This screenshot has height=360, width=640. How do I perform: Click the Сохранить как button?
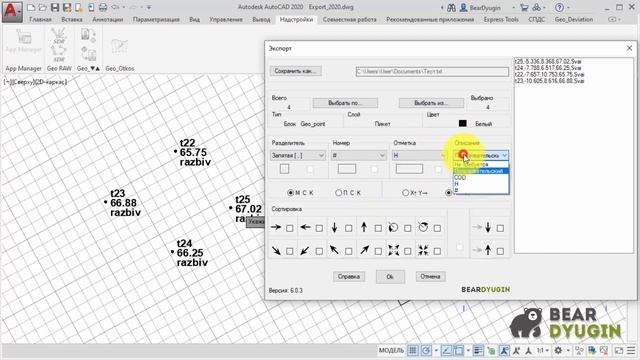point(296,71)
